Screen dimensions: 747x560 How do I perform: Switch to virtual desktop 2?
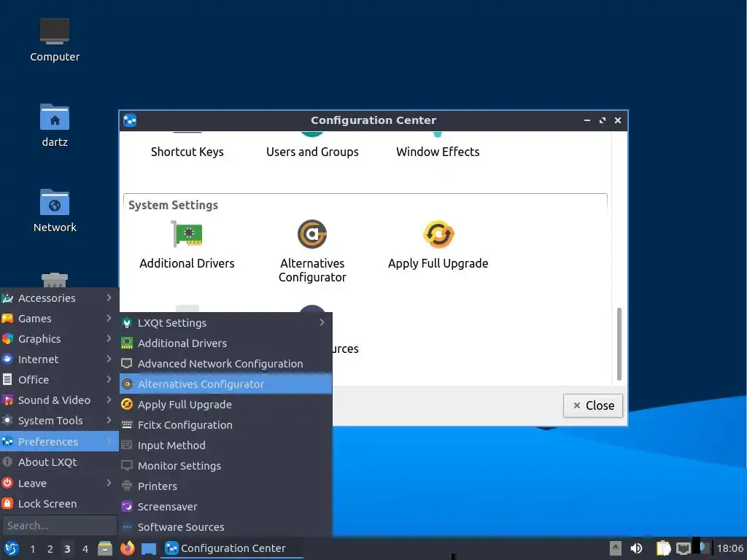pyautogui.click(x=50, y=549)
